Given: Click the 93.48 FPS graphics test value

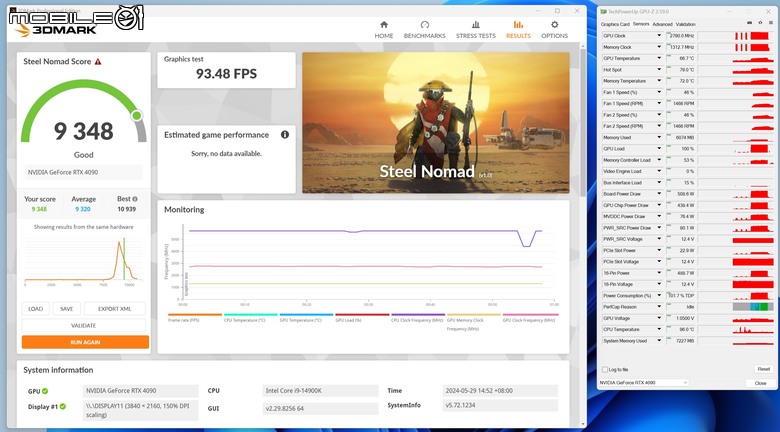Looking at the screenshot, I should click(x=226, y=74).
